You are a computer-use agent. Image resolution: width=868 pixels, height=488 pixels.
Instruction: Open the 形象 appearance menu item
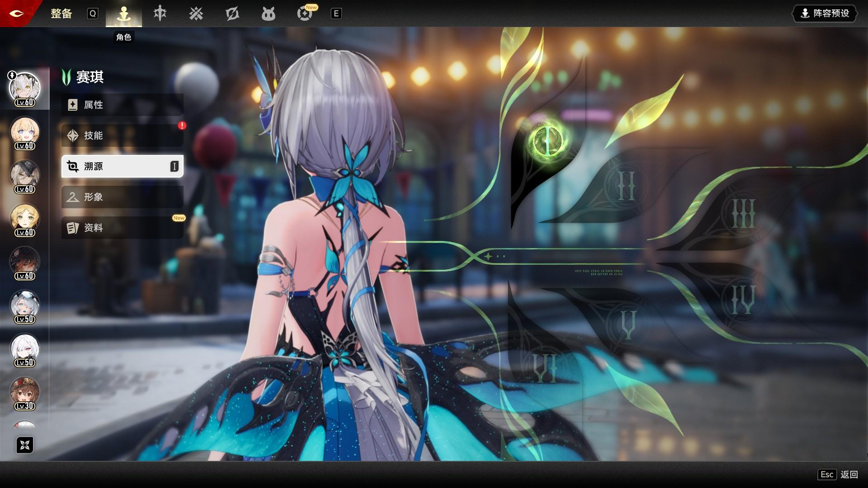(x=122, y=197)
